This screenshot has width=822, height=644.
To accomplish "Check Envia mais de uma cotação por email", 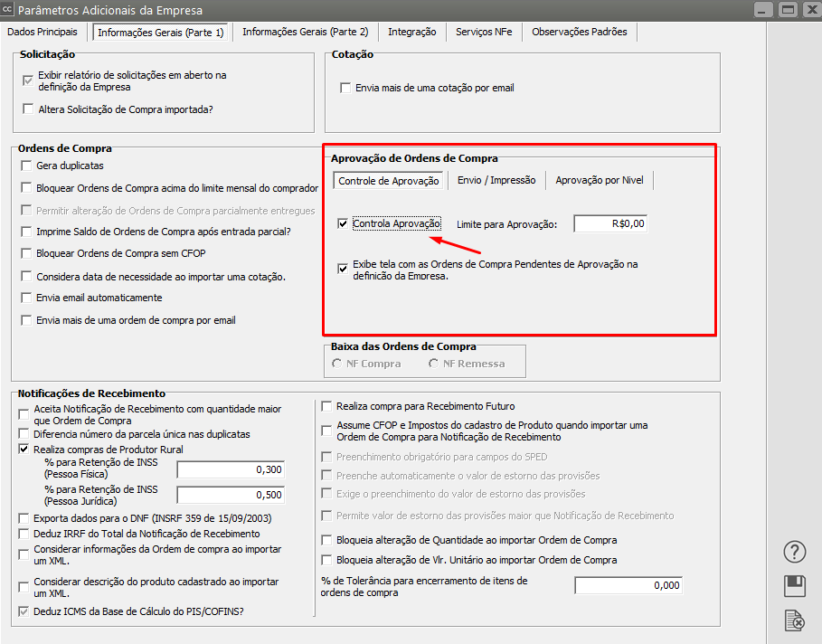I will point(345,89).
